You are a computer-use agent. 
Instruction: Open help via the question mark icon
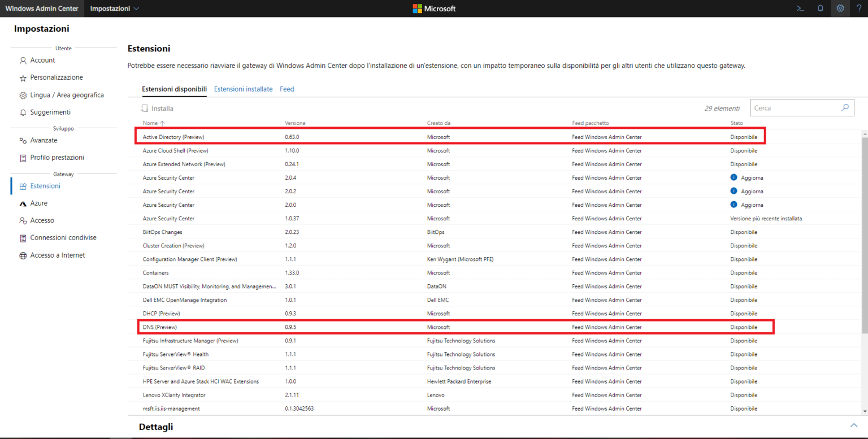pos(859,8)
